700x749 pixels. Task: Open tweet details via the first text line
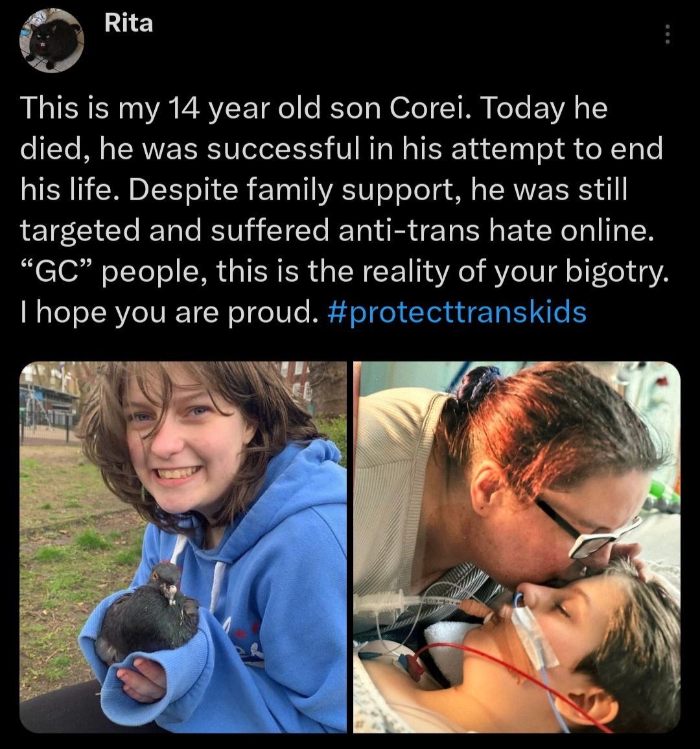(314, 108)
